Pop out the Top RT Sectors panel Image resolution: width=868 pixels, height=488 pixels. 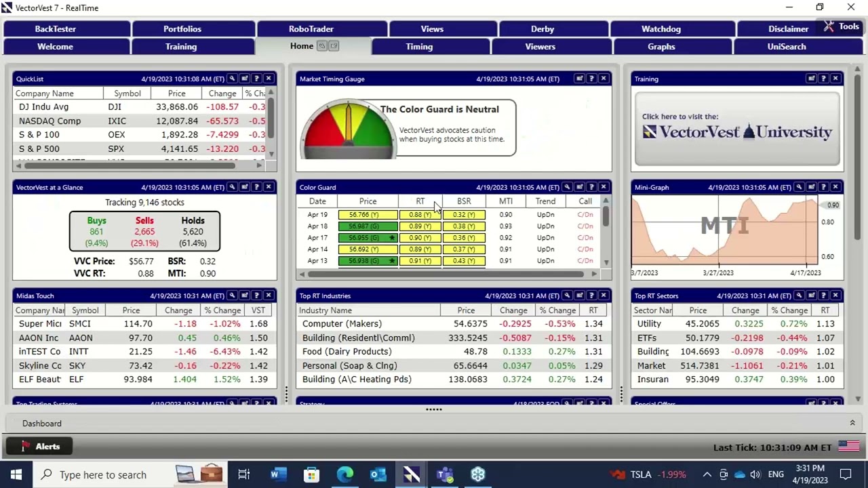(x=811, y=296)
